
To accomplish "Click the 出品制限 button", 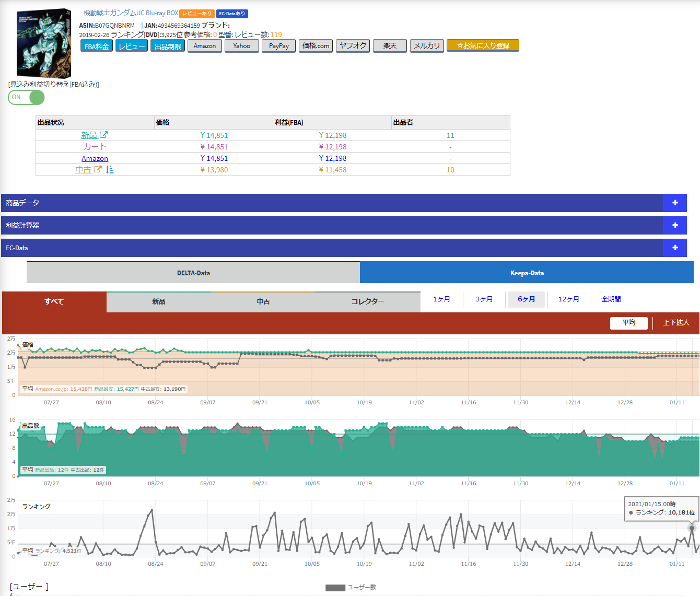I will tap(168, 46).
